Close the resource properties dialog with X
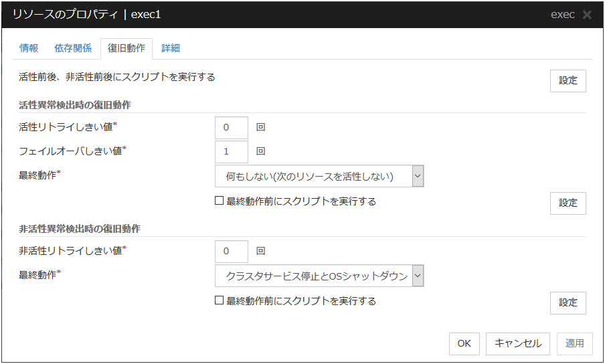The width and height of the screenshot is (605, 364). [x=587, y=15]
